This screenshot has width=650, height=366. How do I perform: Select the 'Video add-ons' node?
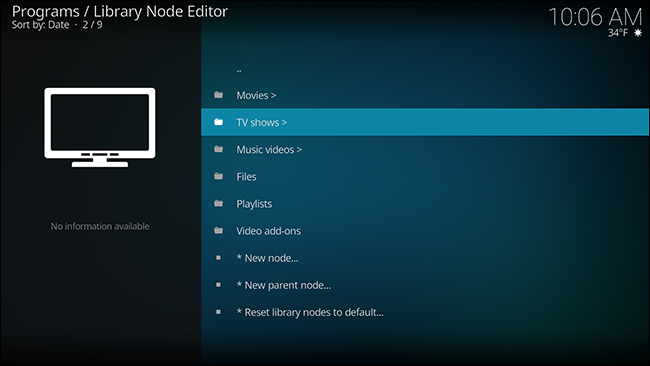click(425, 230)
